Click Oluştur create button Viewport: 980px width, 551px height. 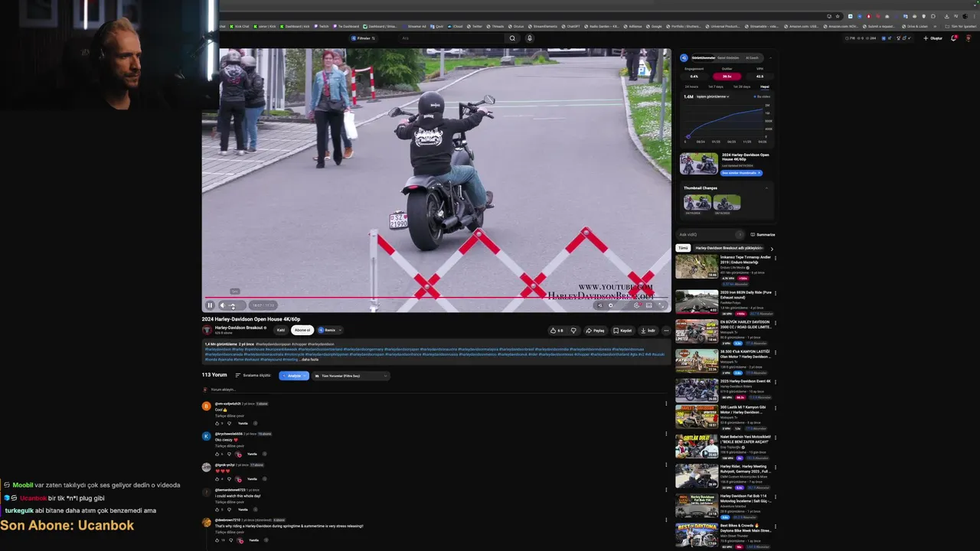tap(933, 38)
